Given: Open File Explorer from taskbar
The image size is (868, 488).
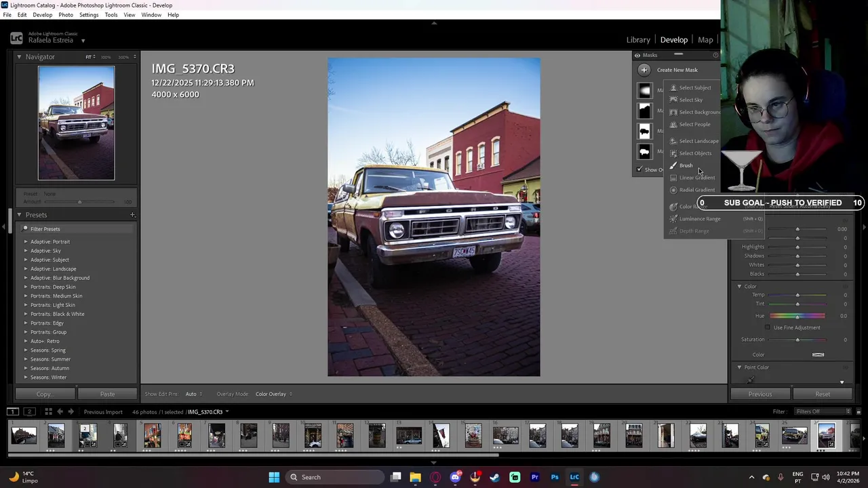Looking at the screenshot, I should (x=416, y=477).
